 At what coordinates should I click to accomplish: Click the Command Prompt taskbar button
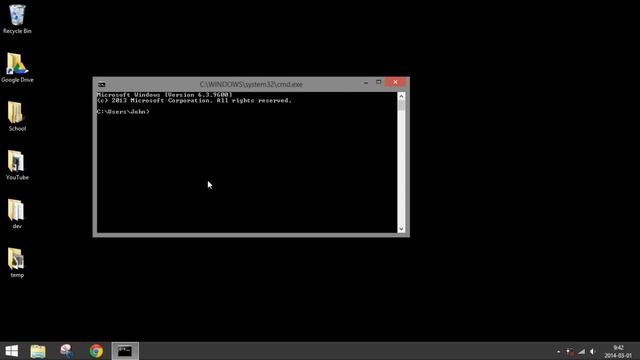coord(125,351)
